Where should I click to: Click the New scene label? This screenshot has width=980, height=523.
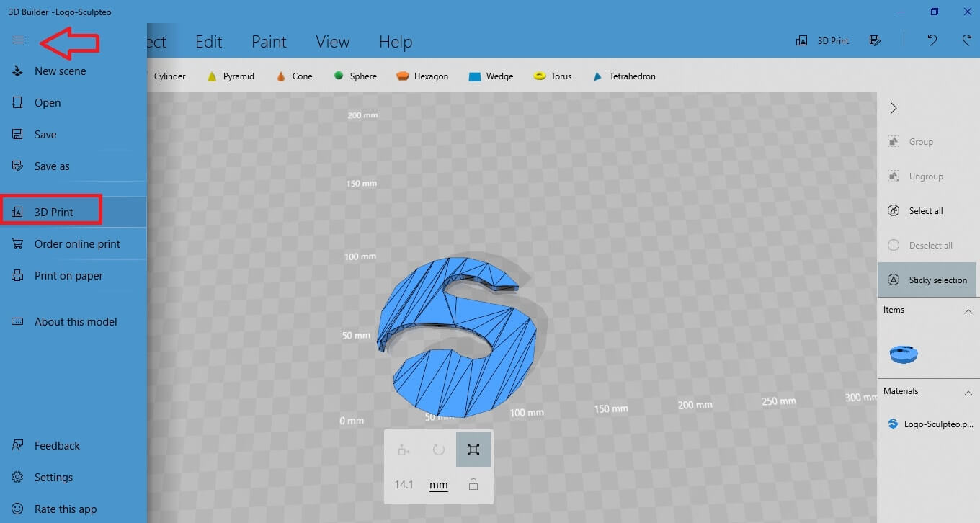(61, 71)
